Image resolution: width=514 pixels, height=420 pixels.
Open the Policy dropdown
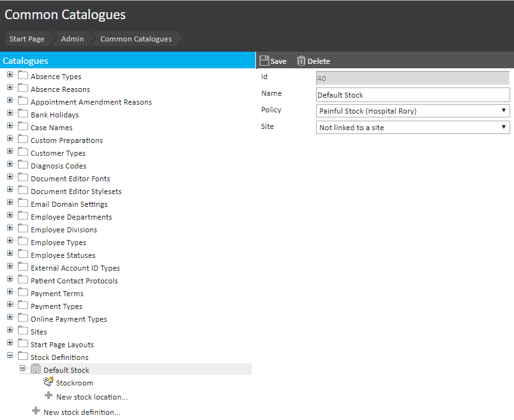[x=412, y=111]
